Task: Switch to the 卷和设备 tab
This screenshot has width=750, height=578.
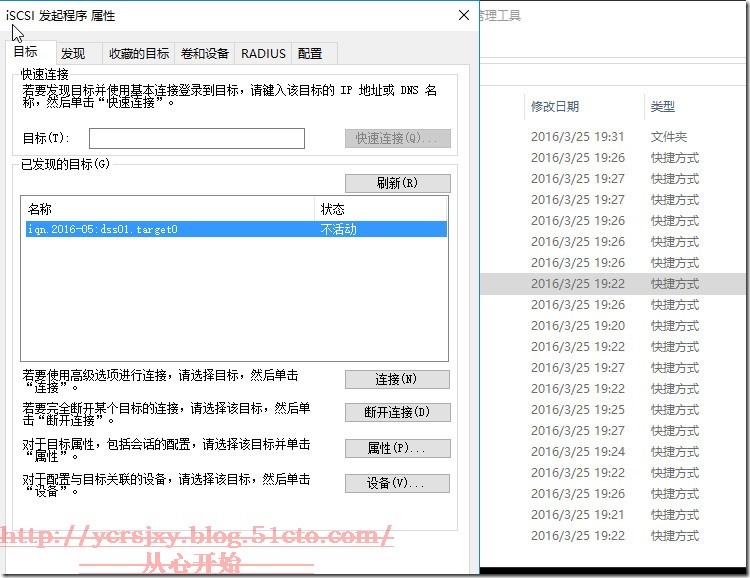Action: click(x=205, y=54)
